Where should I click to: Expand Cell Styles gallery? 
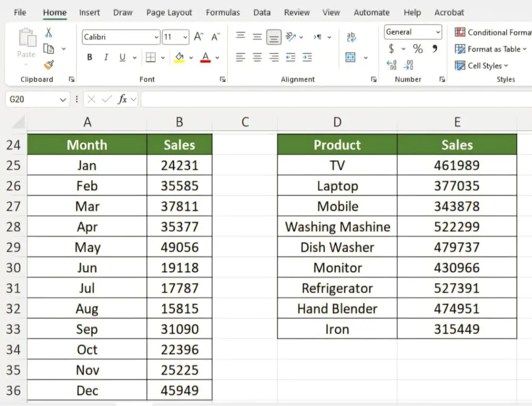click(x=482, y=65)
